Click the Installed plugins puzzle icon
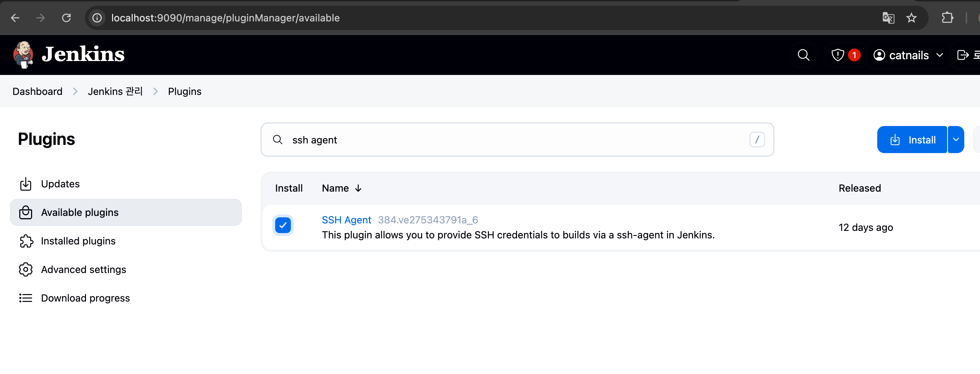 (x=26, y=241)
